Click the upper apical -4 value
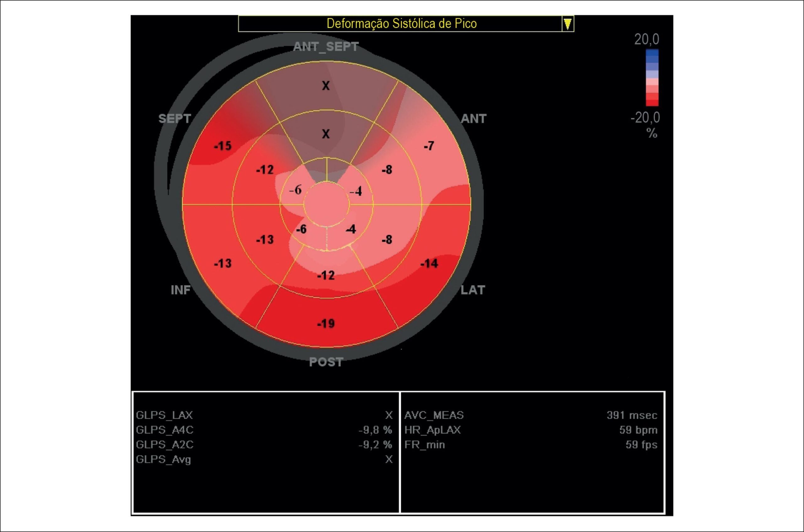Viewport: 804px width, 532px height. pyautogui.click(x=356, y=192)
